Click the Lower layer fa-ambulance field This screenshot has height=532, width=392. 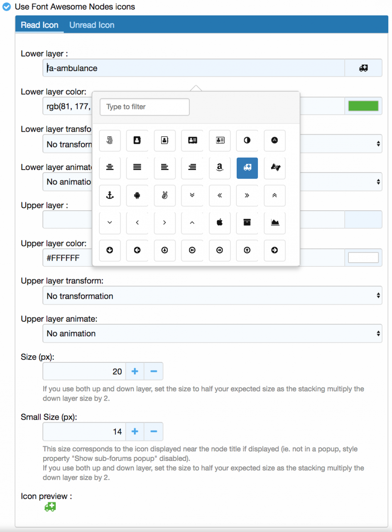(x=194, y=68)
